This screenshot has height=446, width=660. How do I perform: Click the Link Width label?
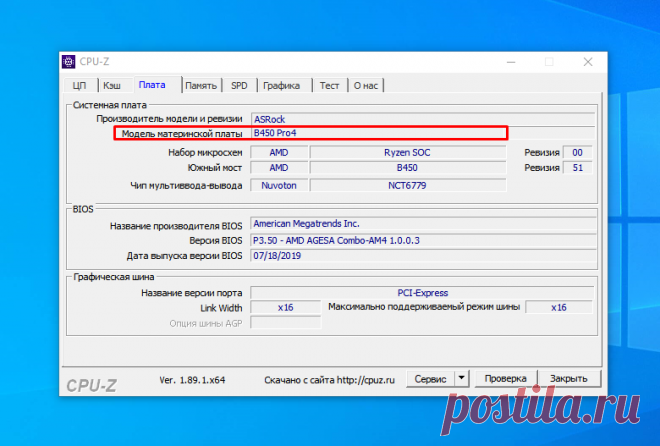pos(221,308)
